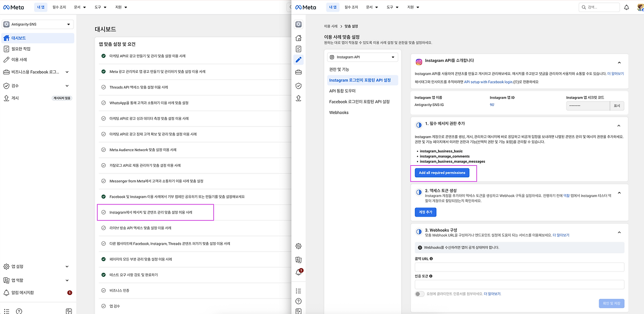Screen dimensions: 644x314
Task: Click the Instagram logo in the intro card
Action: (x=419, y=62)
